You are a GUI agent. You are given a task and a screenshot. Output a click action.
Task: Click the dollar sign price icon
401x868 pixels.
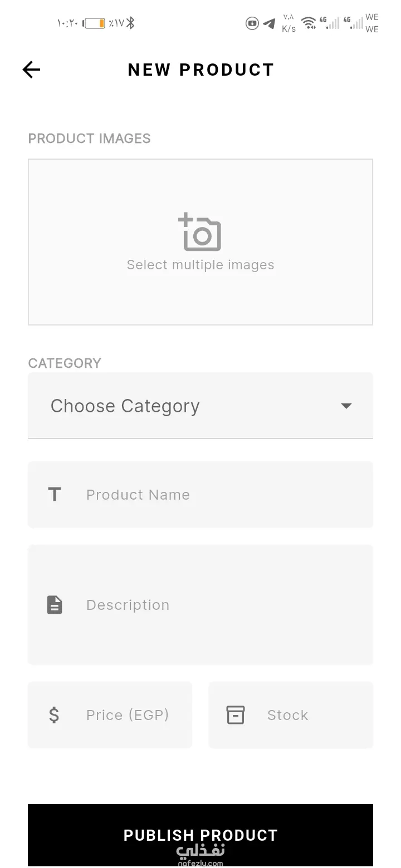[x=54, y=714]
